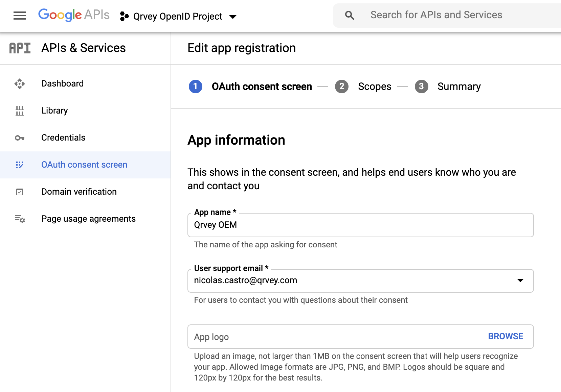
Task: Open Page usage agreements in sidebar
Action: pos(85,219)
